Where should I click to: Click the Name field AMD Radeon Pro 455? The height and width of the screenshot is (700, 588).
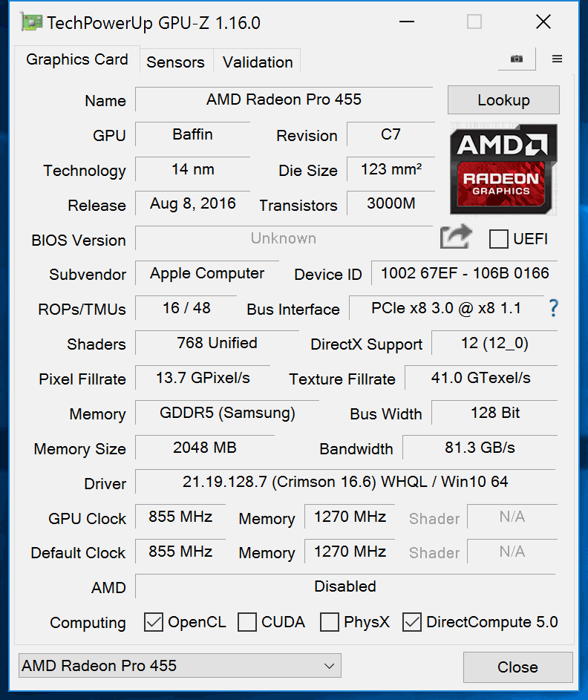[x=284, y=99]
